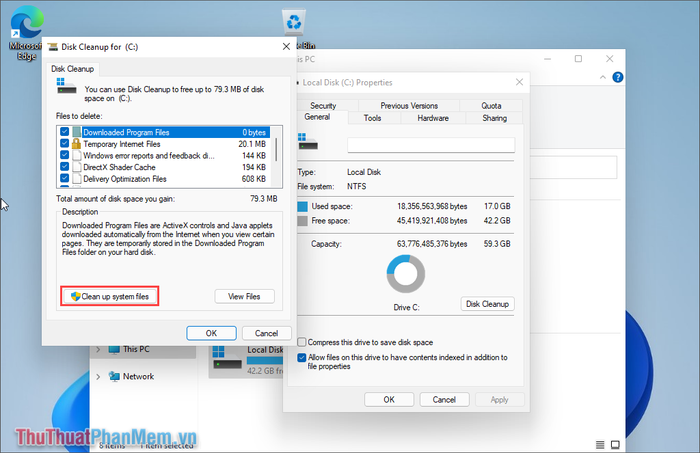The height and width of the screenshot is (453, 700).
Task: Switch to the Hardware tab
Action: (x=433, y=118)
